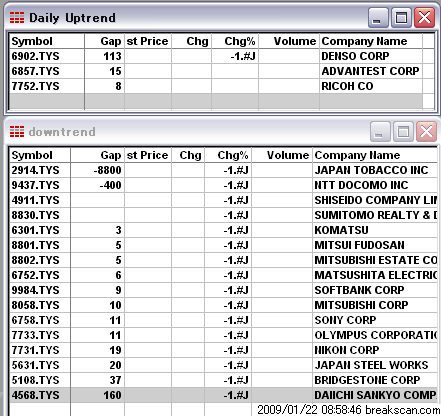Select the 9984.TYS SOFTBANK CORP row

[223, 290]
